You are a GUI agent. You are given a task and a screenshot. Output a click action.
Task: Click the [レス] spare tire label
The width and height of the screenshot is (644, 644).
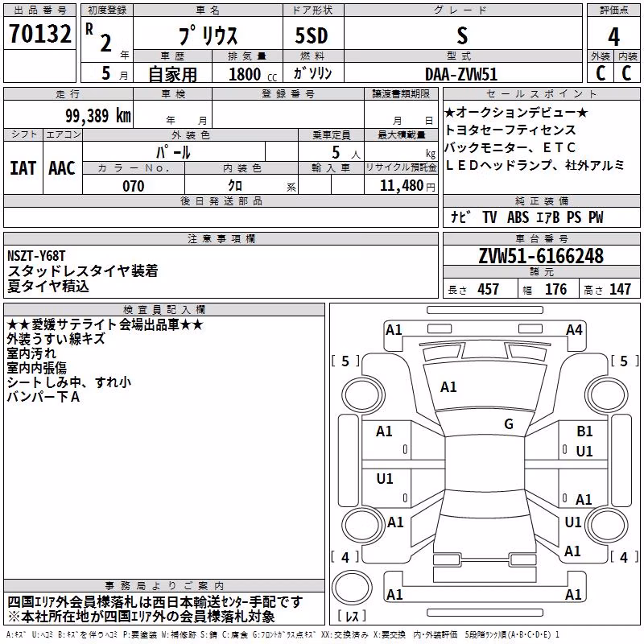point(352,616)
